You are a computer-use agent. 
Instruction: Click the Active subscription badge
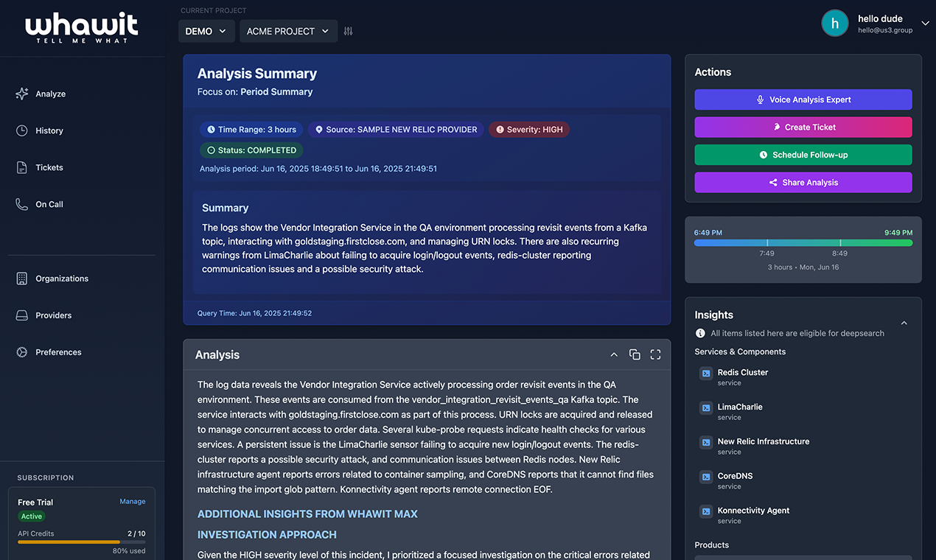[x=32, y=517]
